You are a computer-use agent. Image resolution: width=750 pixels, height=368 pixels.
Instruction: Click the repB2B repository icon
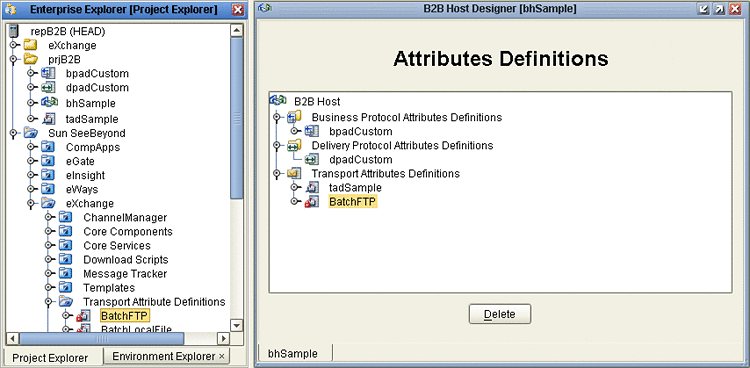point(13,32)
